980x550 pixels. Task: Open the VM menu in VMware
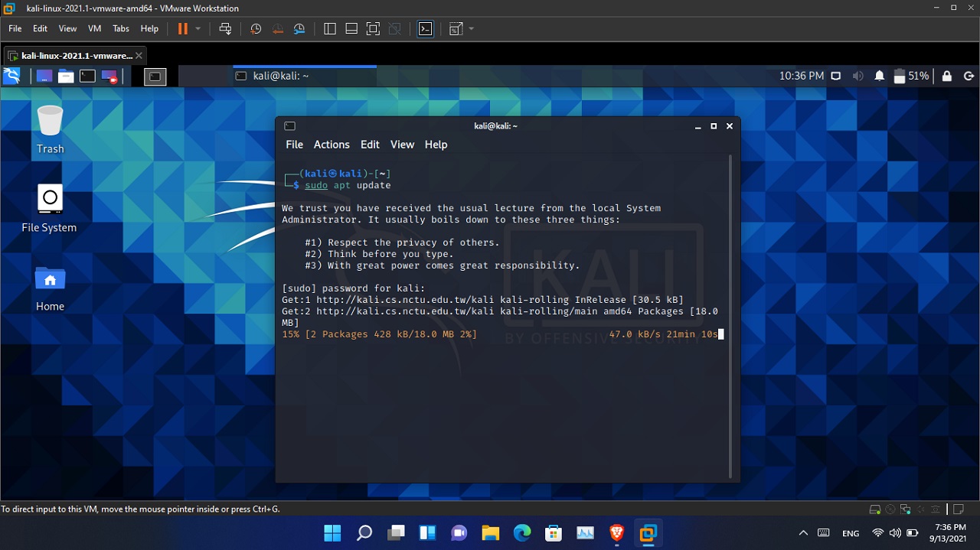(x=94, y=28)
